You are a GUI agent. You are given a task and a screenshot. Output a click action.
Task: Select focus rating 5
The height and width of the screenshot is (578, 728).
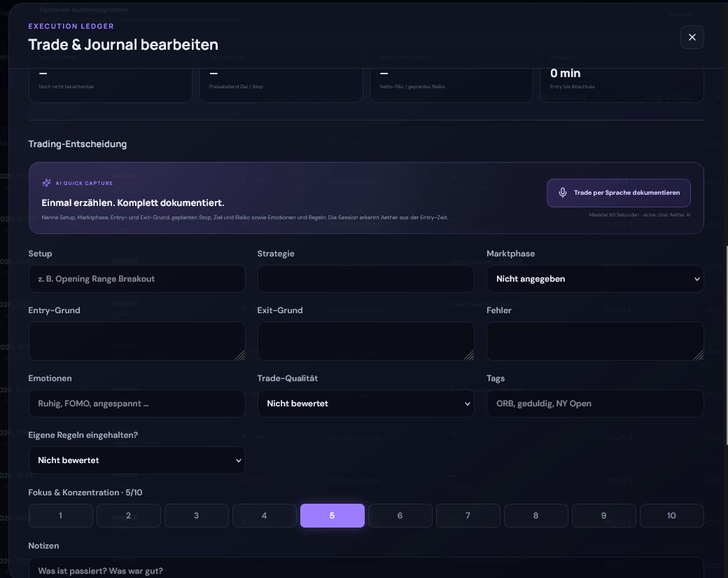pyautogui.click(x=332, y=515)
